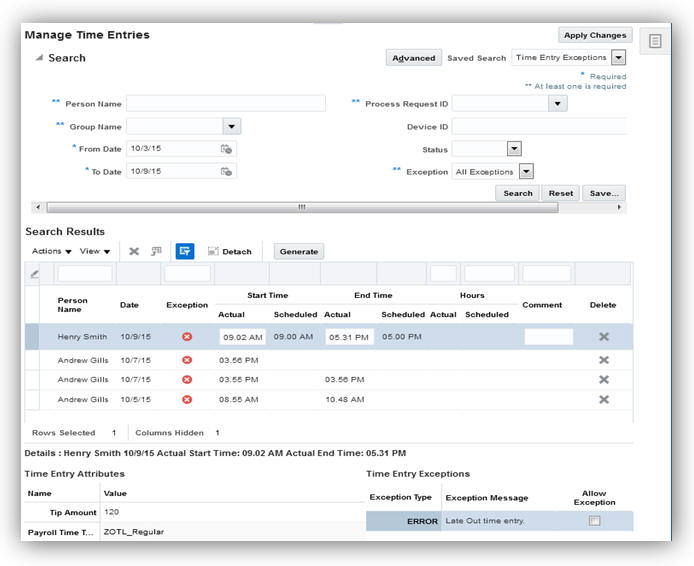The image size is (694, 566).
Task: Click the Query By Example filter icon
Action: click(x=184, y=251)
